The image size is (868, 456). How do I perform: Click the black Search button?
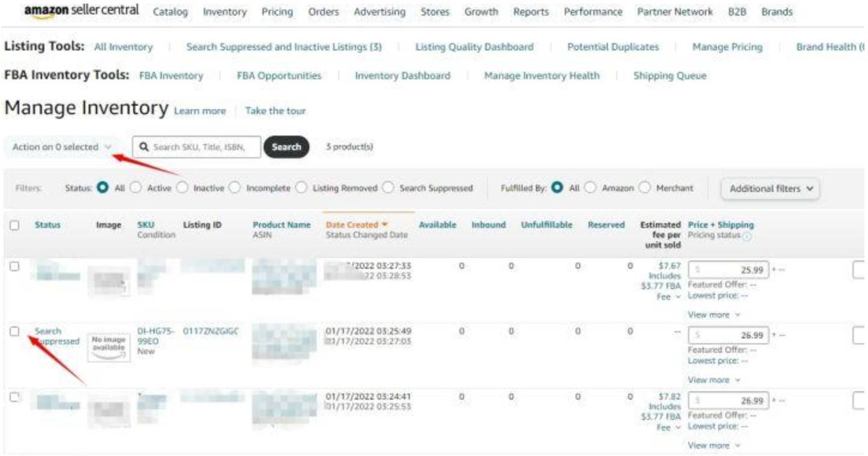point(287,147)
